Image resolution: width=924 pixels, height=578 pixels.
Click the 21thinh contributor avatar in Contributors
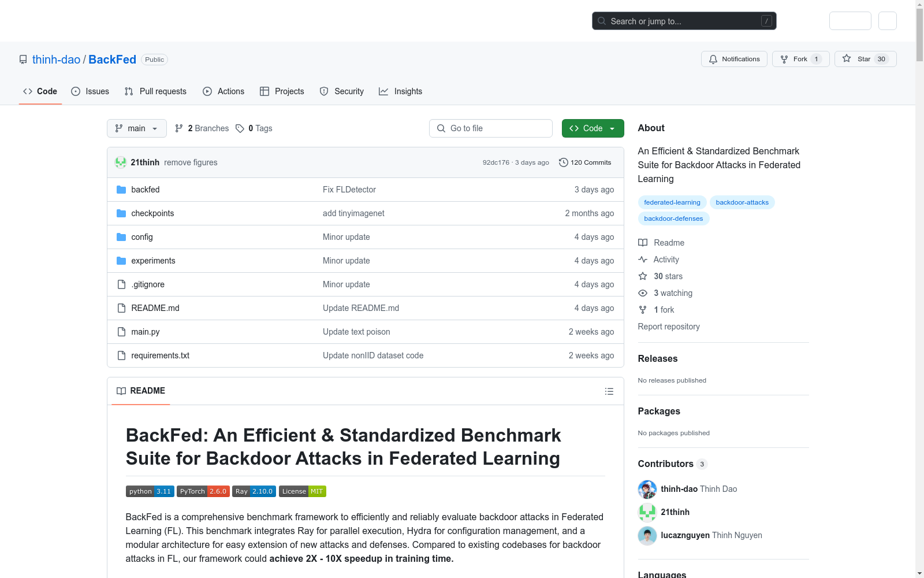click(x=647, y=513)
